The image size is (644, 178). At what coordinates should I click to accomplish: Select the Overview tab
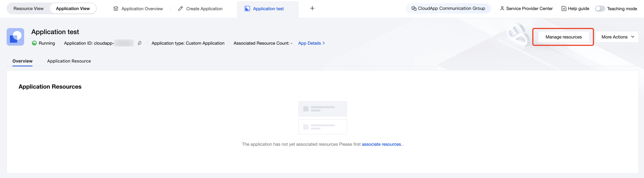(x=22, y=61)
